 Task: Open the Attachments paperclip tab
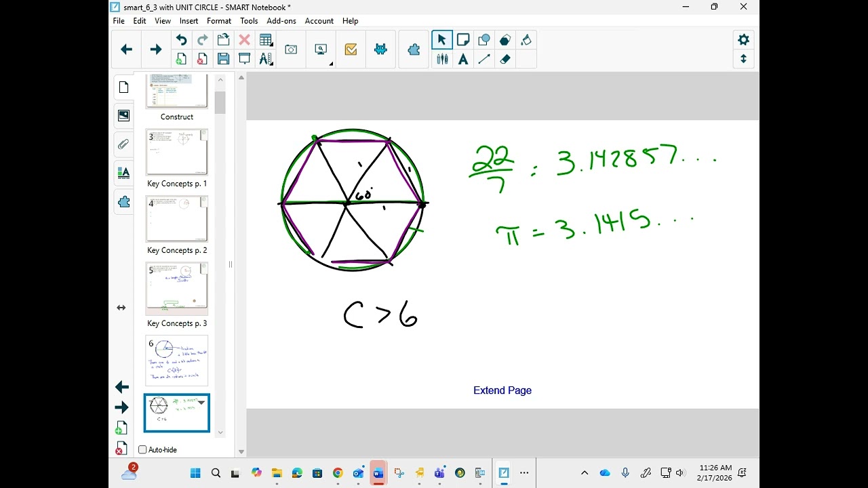pos(123,144)
